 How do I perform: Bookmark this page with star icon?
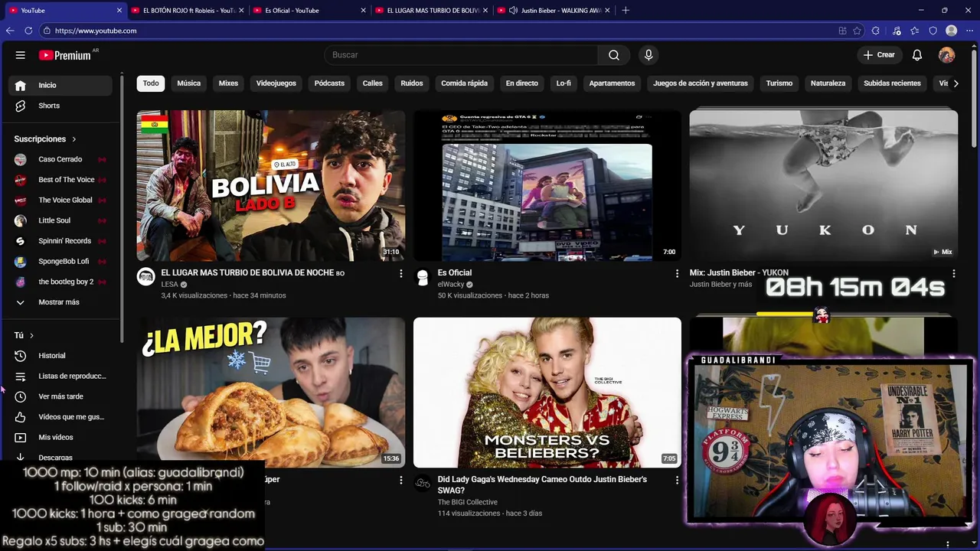857,31
